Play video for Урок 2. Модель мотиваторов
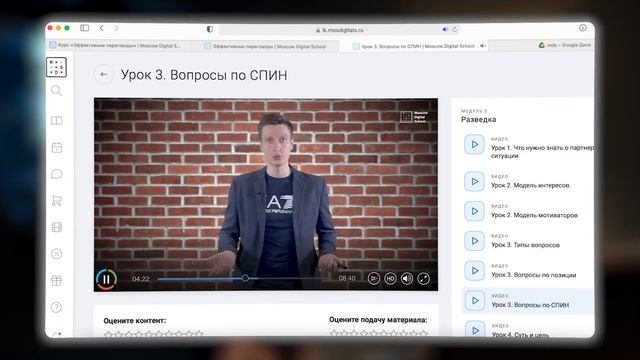Screen dimensions: 640x360 click(x=474, y=211)
